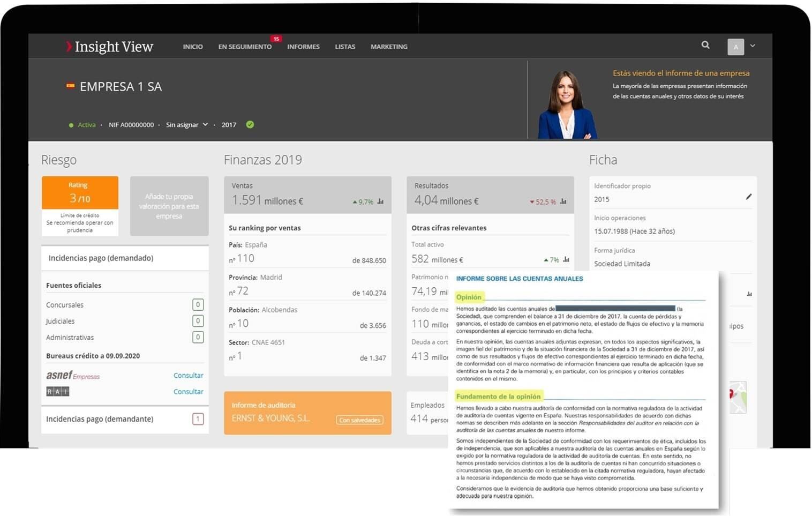
Task: Click the green verified check icon
Action: (250, 124)
